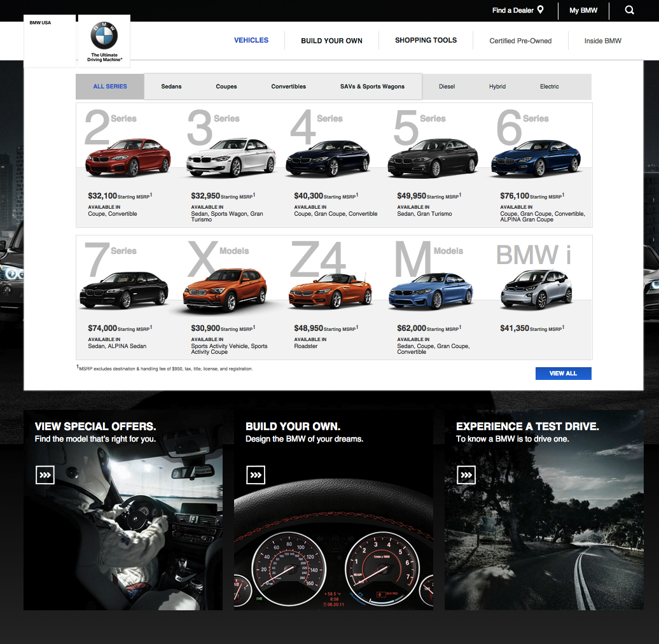Click the large 'BMW i' model label
Viewport: 659px width, 644px height.
pos(534,255)
